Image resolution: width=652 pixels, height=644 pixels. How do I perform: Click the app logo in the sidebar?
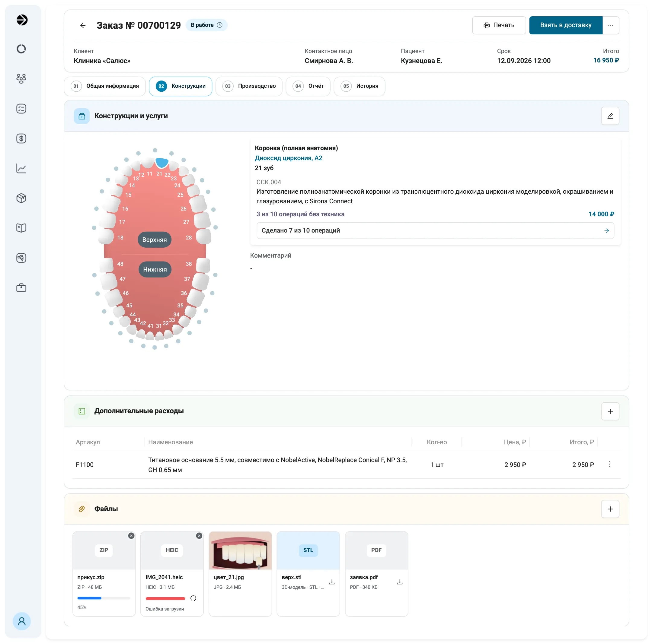[x=22, y=20]
